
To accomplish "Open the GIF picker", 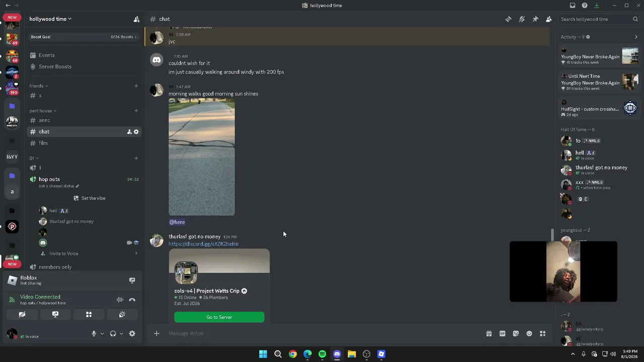I will click(x=502, y=333).
